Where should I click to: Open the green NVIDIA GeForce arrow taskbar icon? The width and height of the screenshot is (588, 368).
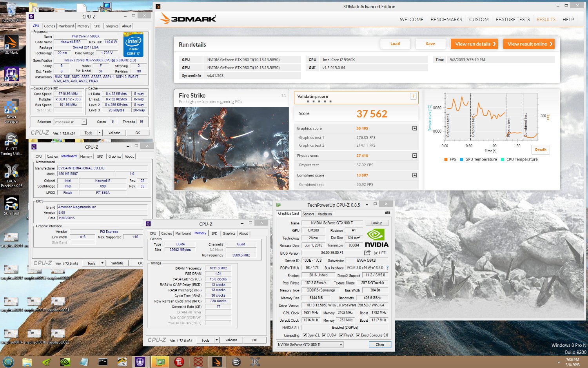click(x=46, y=362)
